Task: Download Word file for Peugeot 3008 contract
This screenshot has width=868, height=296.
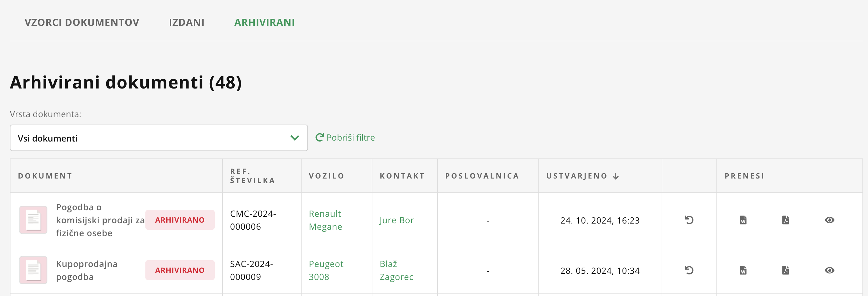Action: 743,270
